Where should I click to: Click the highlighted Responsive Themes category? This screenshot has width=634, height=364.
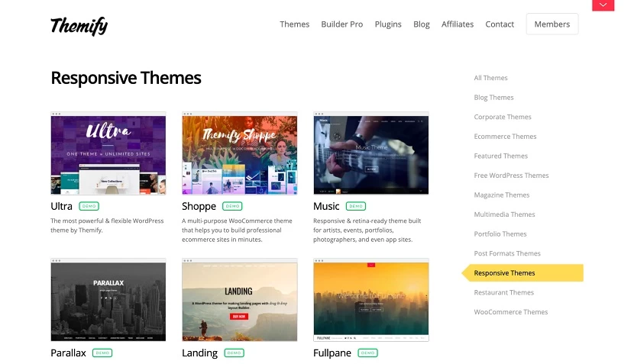click(x=522, y=273)
